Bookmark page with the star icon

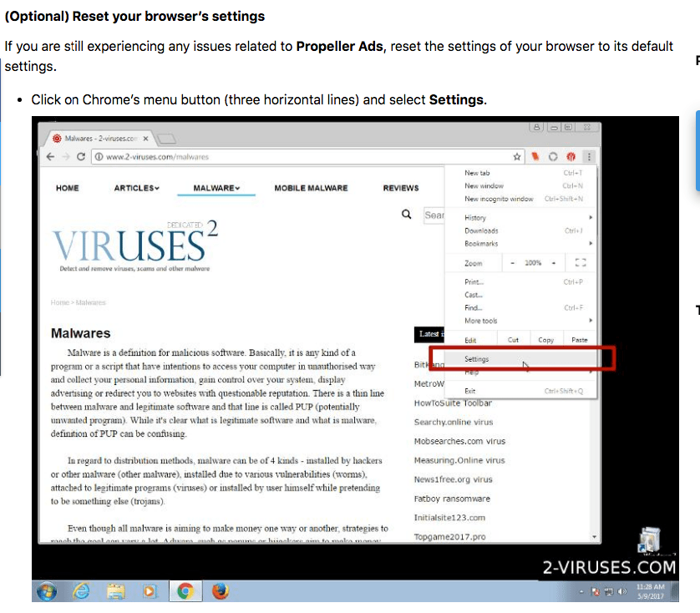tap(517, 157)
